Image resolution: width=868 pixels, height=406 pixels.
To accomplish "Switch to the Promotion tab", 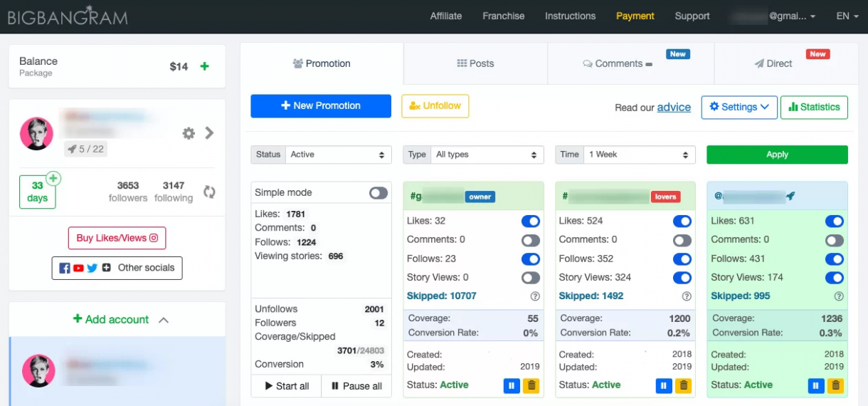I will point(322,63).
